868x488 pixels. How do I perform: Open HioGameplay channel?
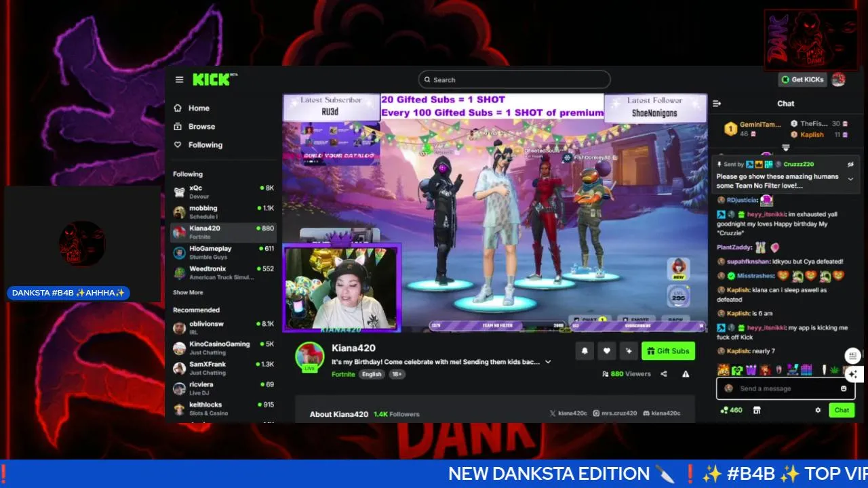point(224,253)
